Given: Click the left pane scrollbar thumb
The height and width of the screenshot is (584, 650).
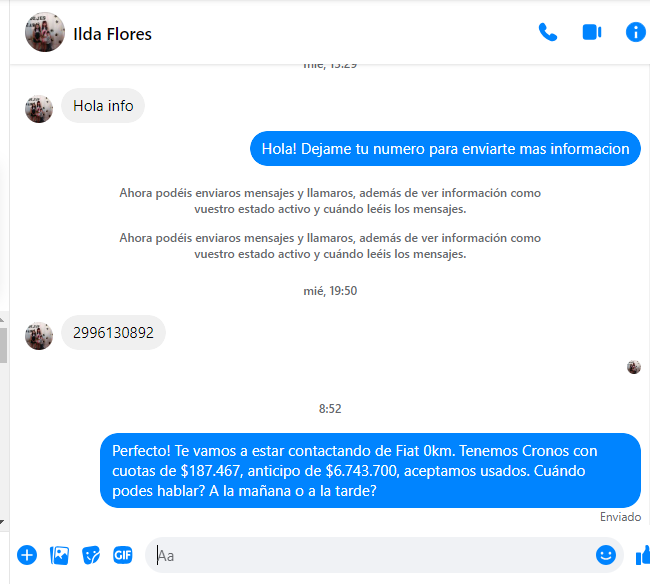Looking at the screenshot, I should click(x=3, y=345).
